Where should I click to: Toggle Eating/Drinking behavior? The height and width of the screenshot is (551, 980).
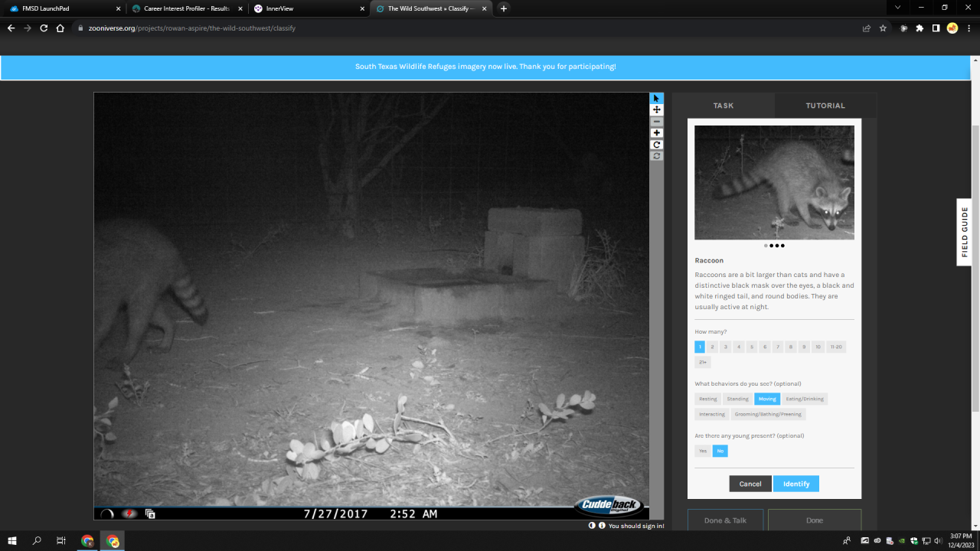[805, 399]
